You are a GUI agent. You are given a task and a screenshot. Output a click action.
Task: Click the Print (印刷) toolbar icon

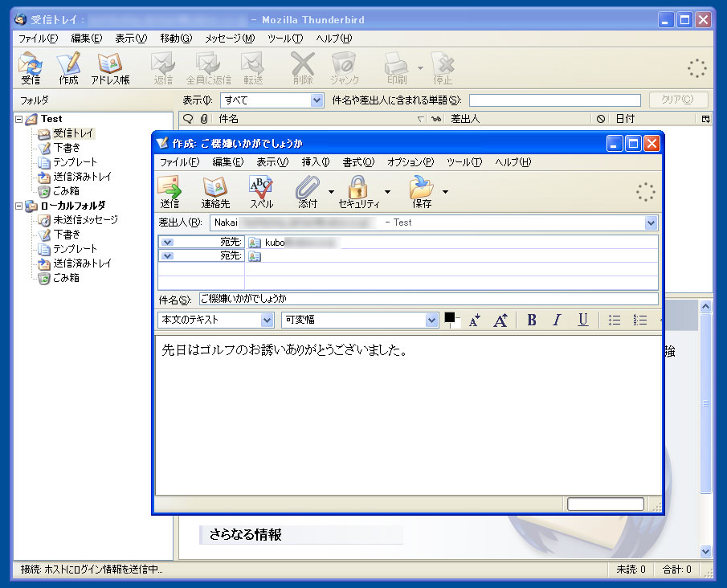click(x=396, y=68)
